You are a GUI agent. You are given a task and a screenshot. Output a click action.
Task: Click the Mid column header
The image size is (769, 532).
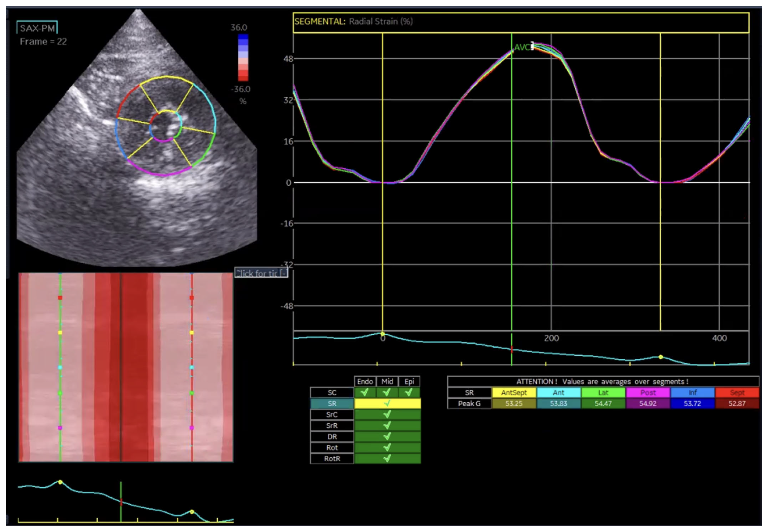coord(387,381)
